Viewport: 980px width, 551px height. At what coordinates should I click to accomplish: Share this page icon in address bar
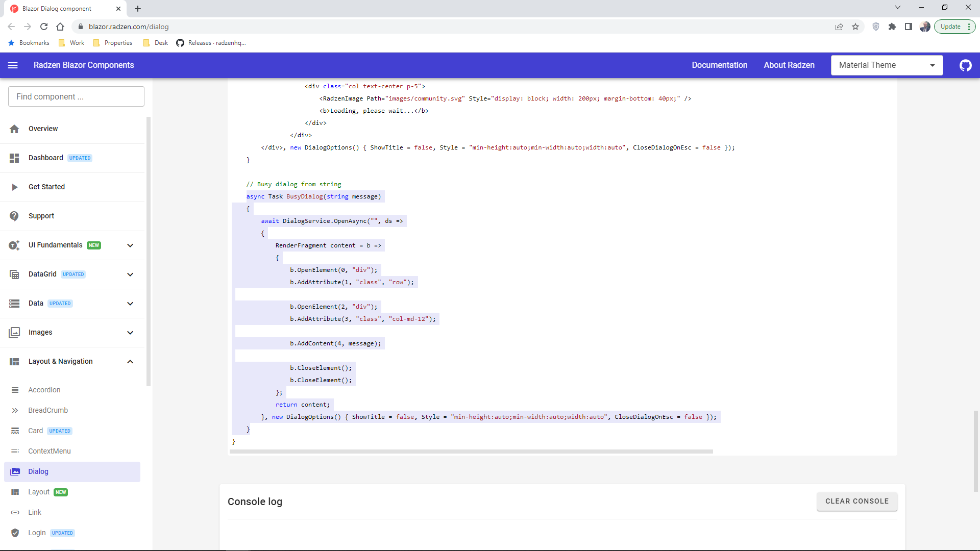(839, 27)
